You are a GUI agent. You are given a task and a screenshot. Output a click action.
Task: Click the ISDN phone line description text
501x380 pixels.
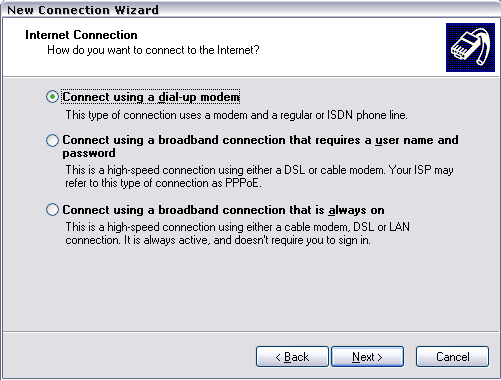[x=236, y=115]
